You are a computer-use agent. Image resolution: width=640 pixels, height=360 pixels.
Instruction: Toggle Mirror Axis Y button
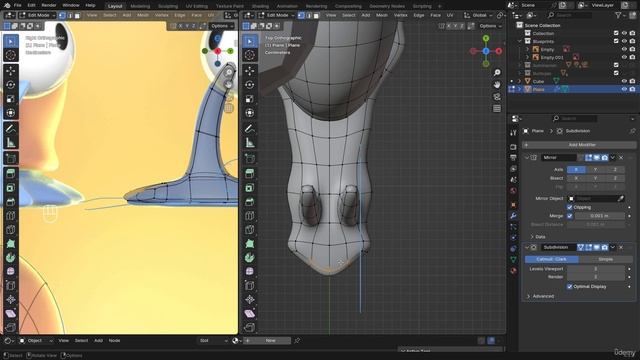(x=595, y=169)
